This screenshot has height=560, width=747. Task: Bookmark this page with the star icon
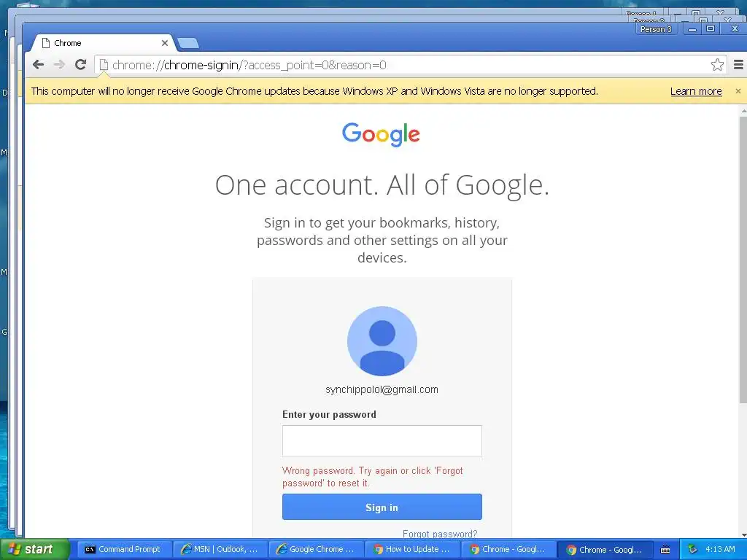click(x=717, y=65)
